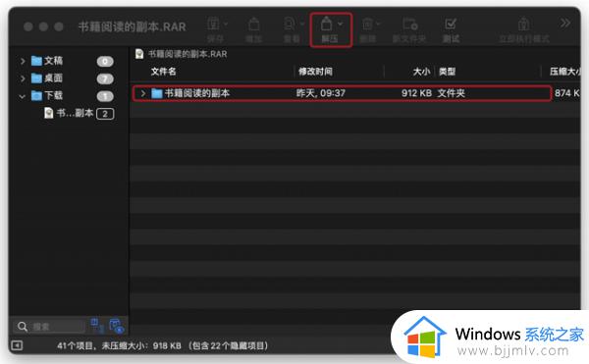Image resolution: width=589 pixels, height=364 pixels.
Task: Select the 文稿 folder in the sidebar
Action: point(53,61)
